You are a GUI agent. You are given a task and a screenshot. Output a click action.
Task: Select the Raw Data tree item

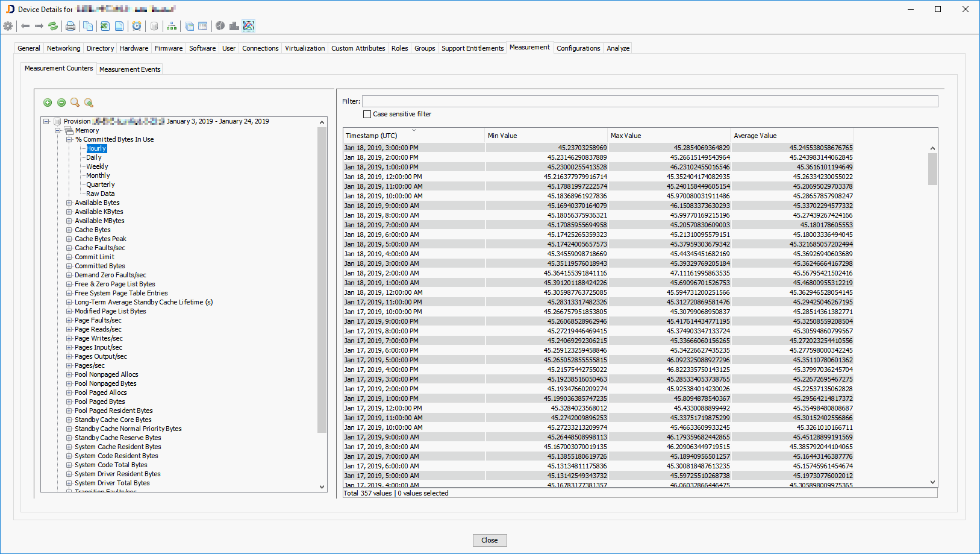coord(100,194)
